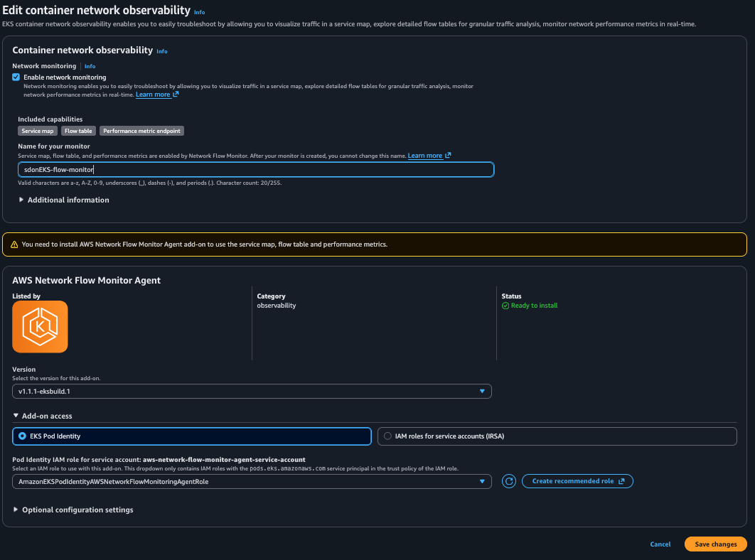Open Info link beside Network monitoring
The width and height of the screenshot is (755, 560).
click(x=90, y=67)
